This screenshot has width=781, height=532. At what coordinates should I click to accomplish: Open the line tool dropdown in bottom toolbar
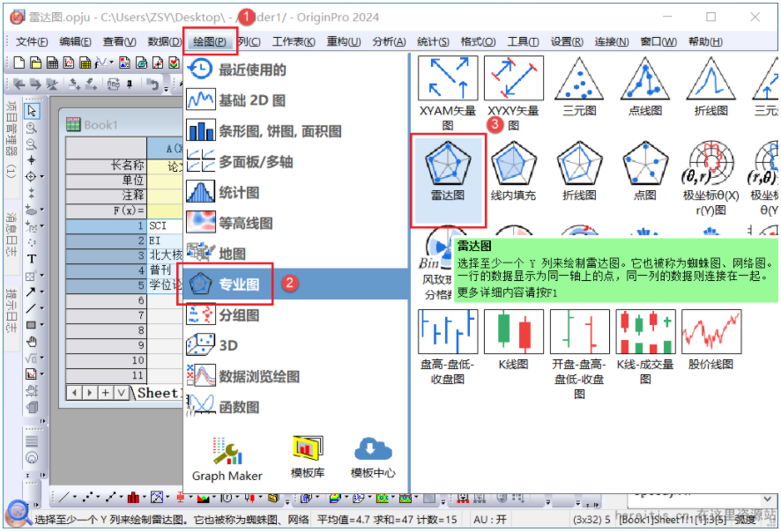pos(75,497)
